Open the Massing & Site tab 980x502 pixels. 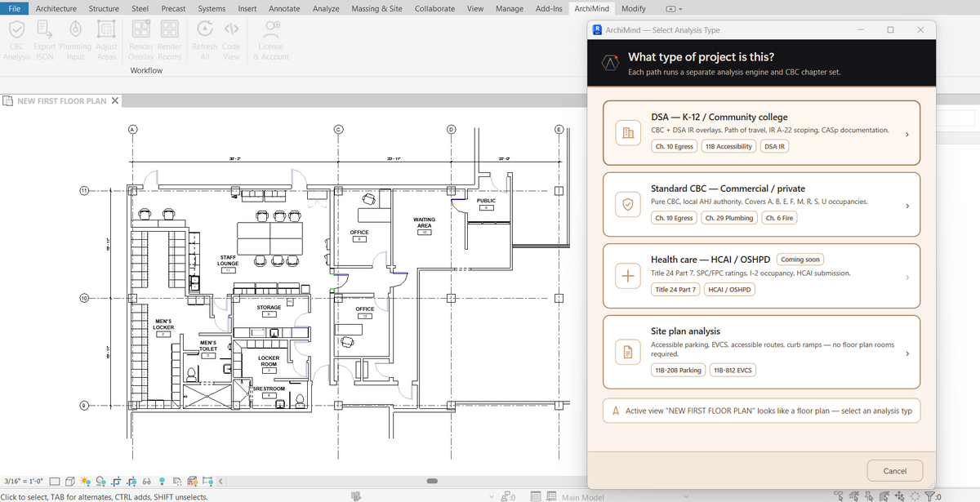tap(376, 8)
